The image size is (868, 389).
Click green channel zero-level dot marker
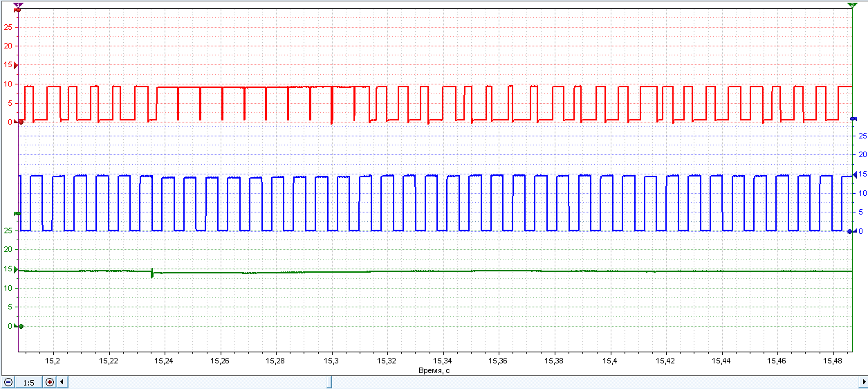(21, 326)
